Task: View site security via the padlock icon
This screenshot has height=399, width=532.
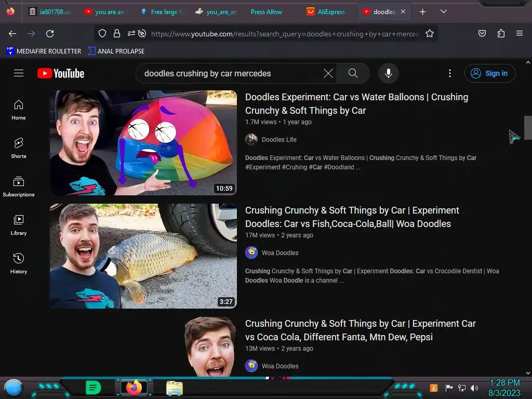Action: click(117, 34)
